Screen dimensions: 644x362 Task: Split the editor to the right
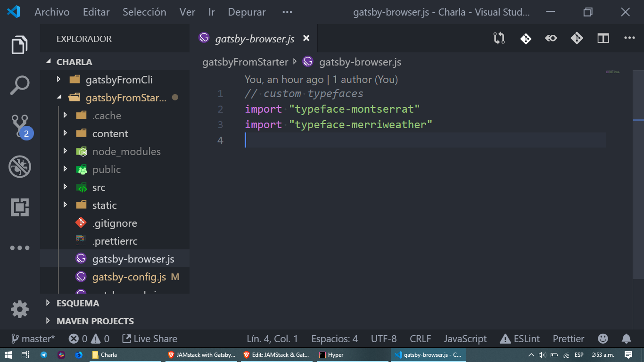point(603,38)
